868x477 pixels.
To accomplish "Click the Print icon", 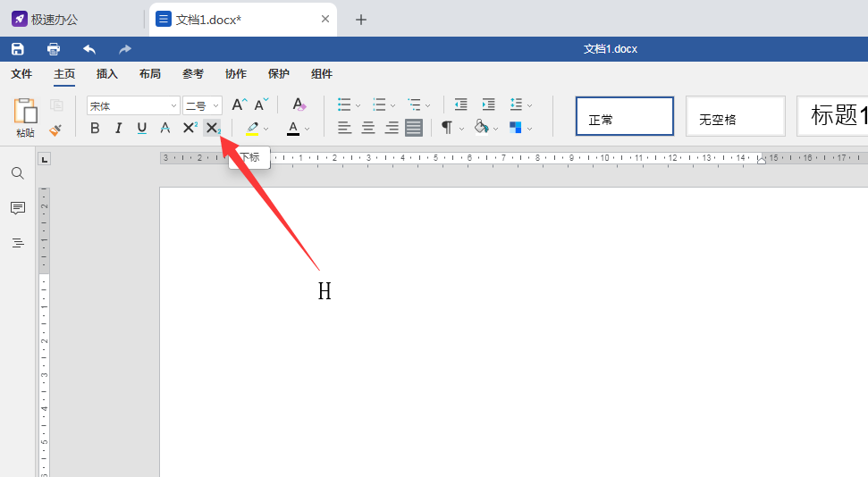I will point(54,49).
